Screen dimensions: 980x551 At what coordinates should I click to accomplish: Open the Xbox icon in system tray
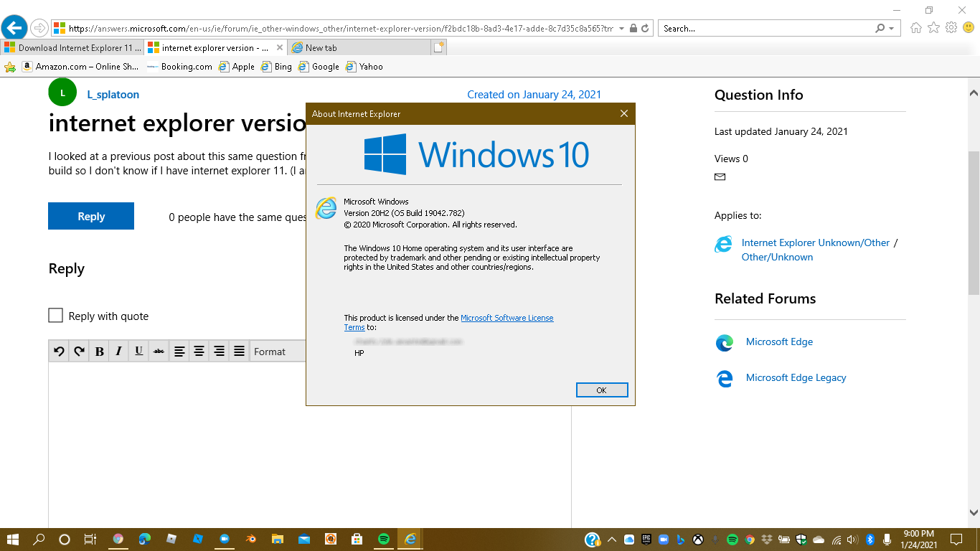pyautogui.click(x=698, y=540)
